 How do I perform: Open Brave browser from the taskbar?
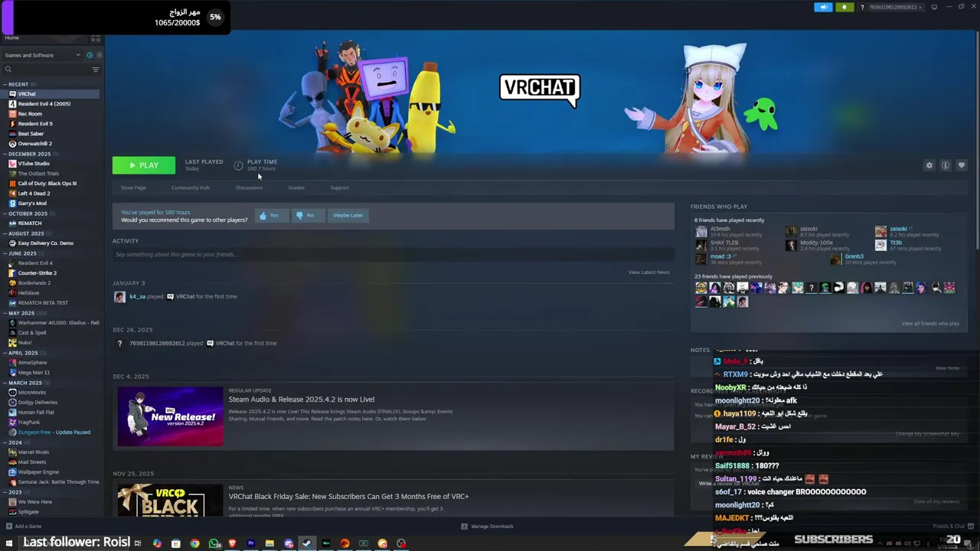click(x=232, y=543)
